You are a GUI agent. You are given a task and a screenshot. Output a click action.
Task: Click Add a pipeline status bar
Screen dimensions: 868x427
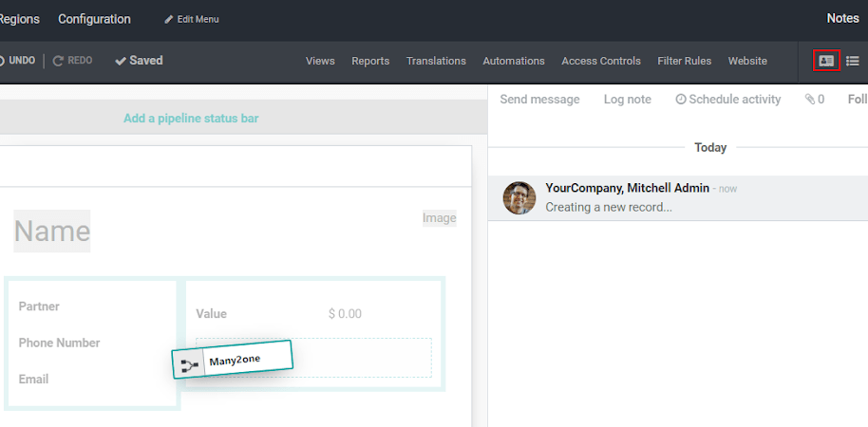point(191,119)
